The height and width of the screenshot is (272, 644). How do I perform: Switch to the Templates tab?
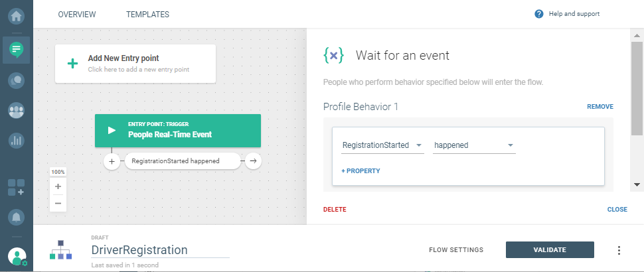[x=147, y=14]
